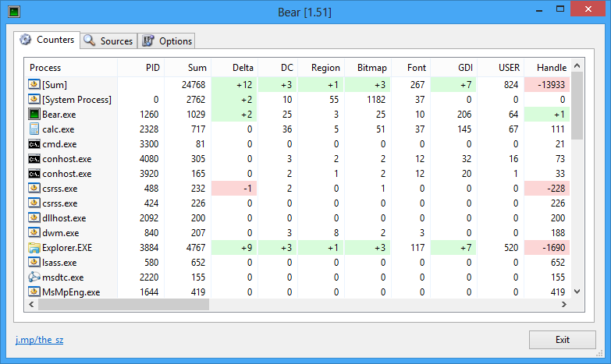Click the horizontal scrollbar thumb
611x364 pixels.
pyautogui.click(x=123, y=305)
